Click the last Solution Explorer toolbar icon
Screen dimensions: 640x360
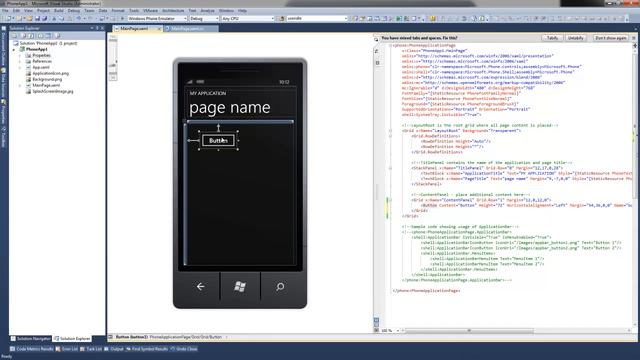pyautogui.click(x=58, y=36)
